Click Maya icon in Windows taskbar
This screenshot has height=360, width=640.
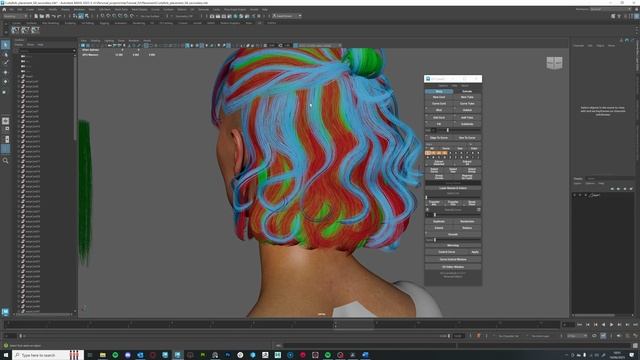(x=178, y=355)
